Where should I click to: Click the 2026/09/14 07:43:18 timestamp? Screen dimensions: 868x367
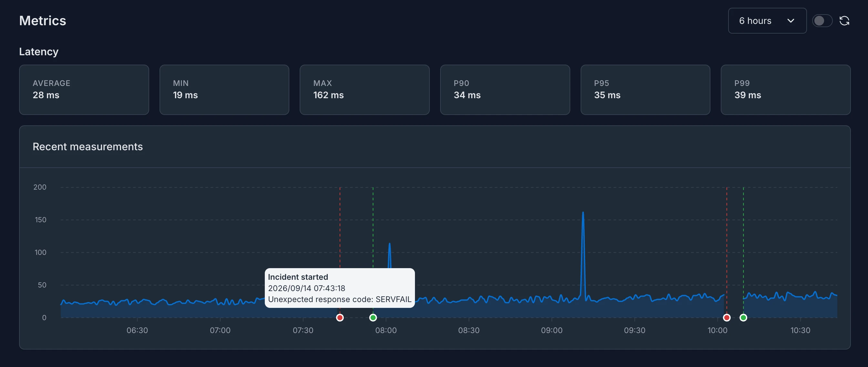pos(307,288)
